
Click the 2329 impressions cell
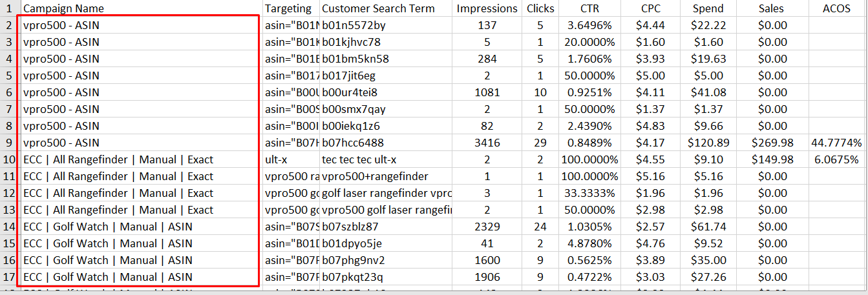(x=487, y=227)
